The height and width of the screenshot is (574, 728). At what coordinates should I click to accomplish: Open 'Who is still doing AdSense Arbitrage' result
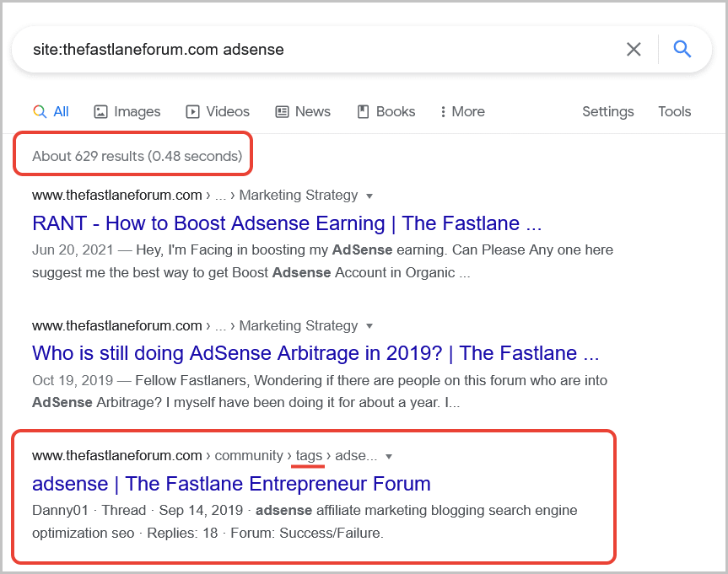[315, 354]
